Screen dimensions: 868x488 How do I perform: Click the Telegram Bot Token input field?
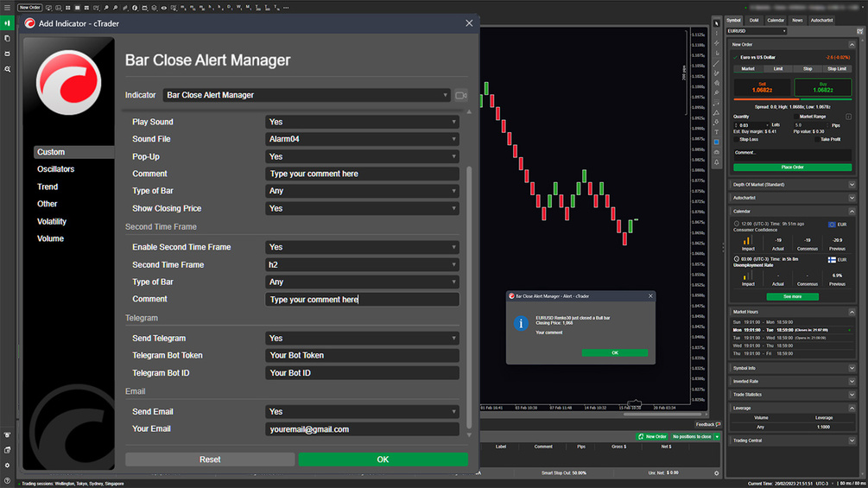[x=362, y=356]
